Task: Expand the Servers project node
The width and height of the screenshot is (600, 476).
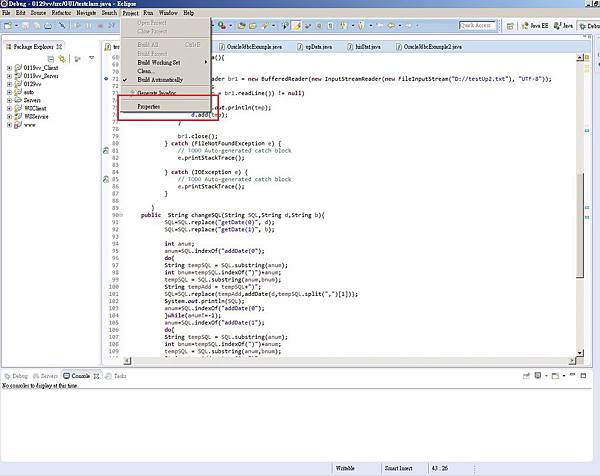Action: pos(9,101)
